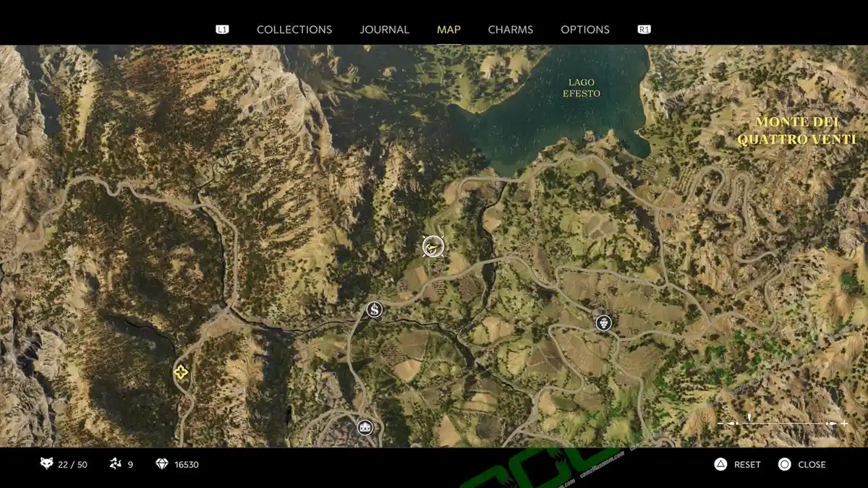The height and width of the screenshot is (488, 868).
Task: Click the RESET label
Action: pyautogui.click(x=747, y=465)
